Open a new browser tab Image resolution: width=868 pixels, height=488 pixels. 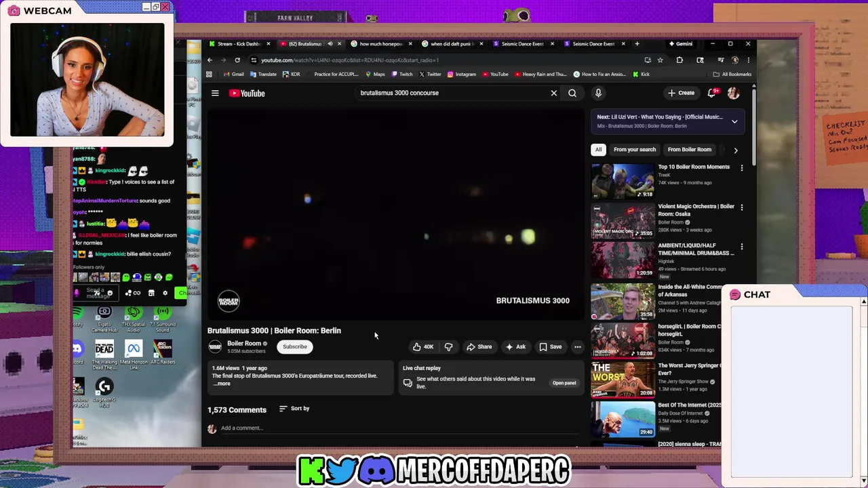[x=637, y=44]
